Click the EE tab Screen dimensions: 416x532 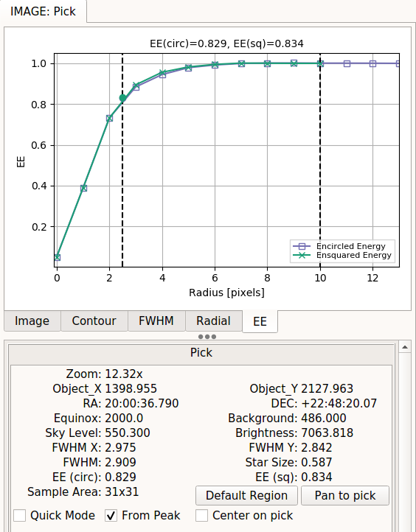pos(260,321)
